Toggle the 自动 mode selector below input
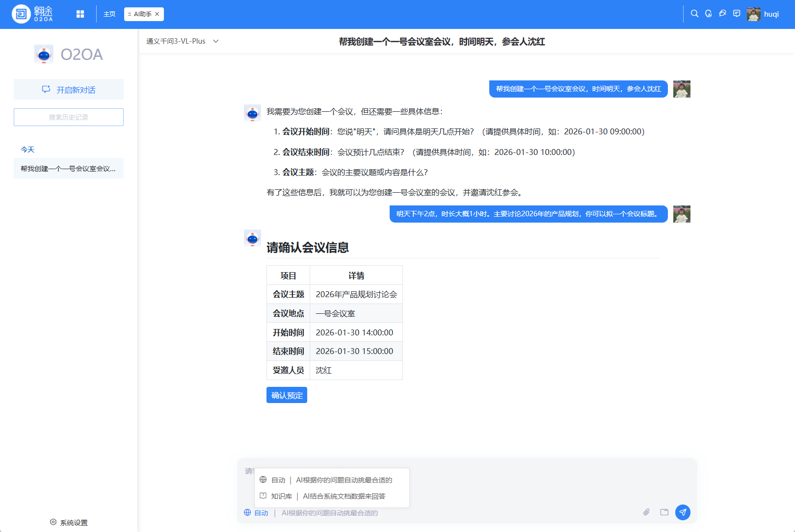Viewport: 795px width, 532px height. pyautogui.click(x=257, y=513)
